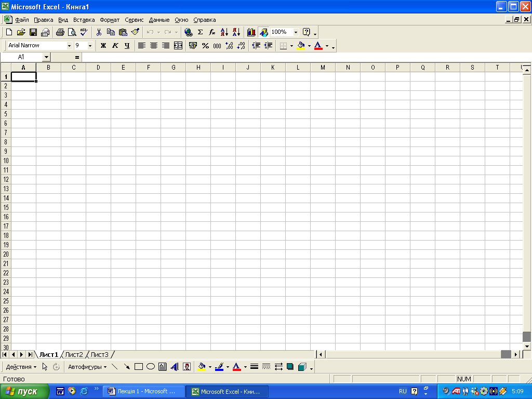This screenshot has width=532, height=399.
Task: Merge and center cells icon
Action: pyautogui.click(x=178, y=46)
